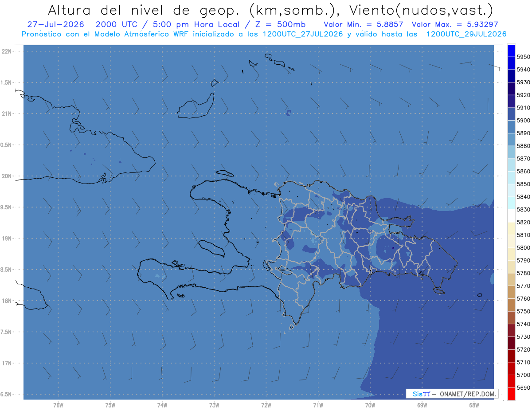Click the color scale value 5740
This screenshot has height=411, width=532.
coord(523,324)
